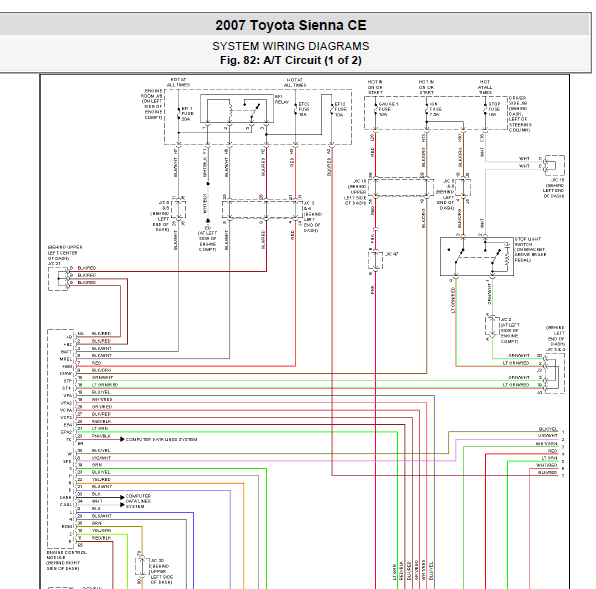The image size is (596, 589).
Task: Click the STOP LIGHT SWITCH label
Action: coord(531,250)
